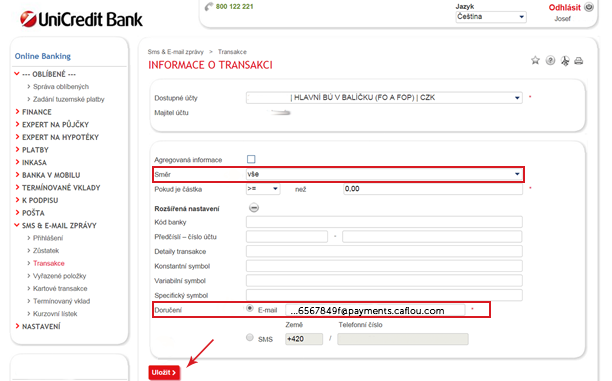
Task: Click the pin icon beside help
Action: click(x=565, y=61)
